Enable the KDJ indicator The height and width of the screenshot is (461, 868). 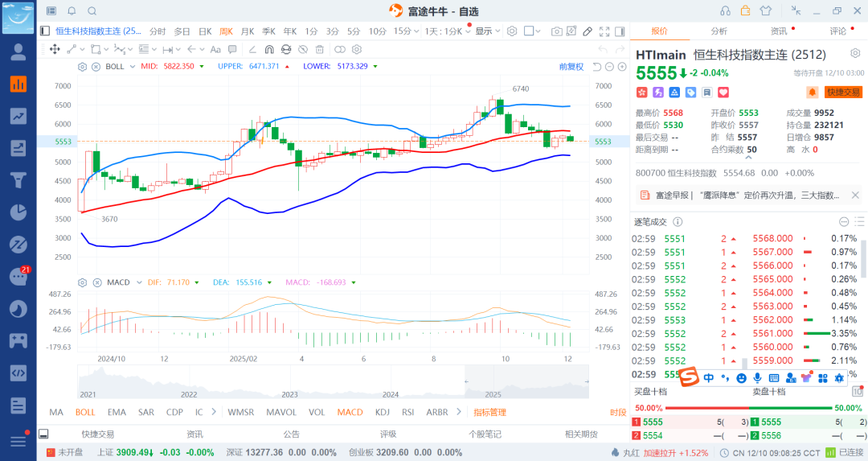382,412
